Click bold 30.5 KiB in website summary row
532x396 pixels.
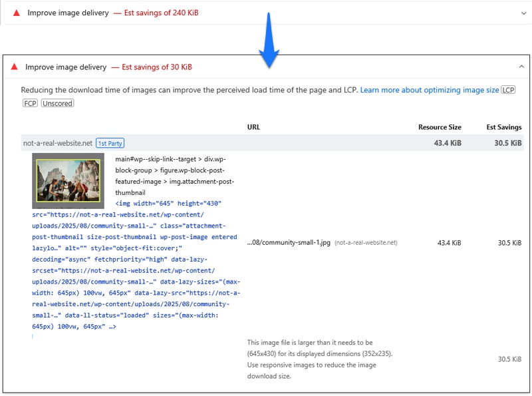click(508, 143)
